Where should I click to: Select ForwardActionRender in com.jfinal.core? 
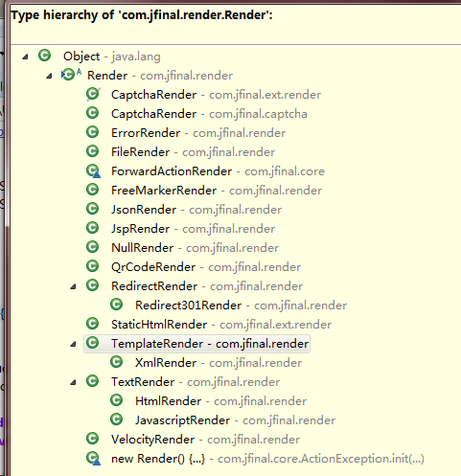pos(218,171)
